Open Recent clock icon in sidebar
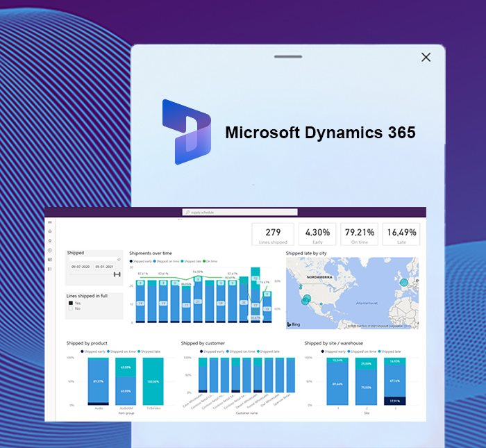This screenshot has width=486, height=448. (50, 250)
